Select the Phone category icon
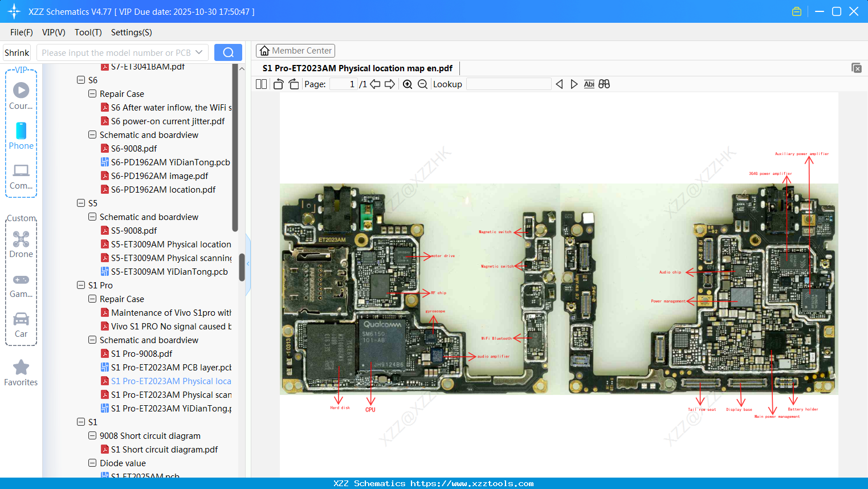The image size is (868, 489). (x=21, y=136)
